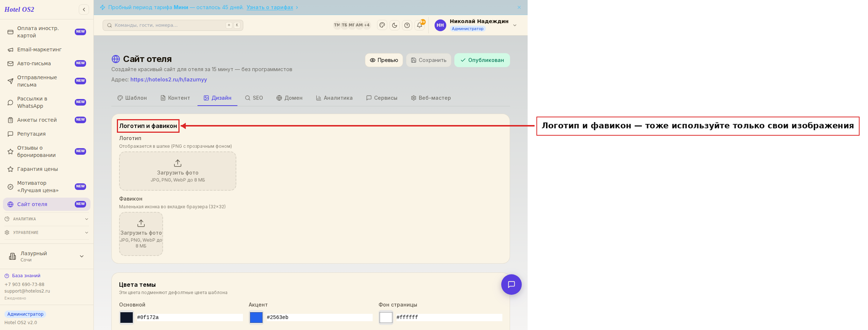Open the help question mark icon

[407, 25]
